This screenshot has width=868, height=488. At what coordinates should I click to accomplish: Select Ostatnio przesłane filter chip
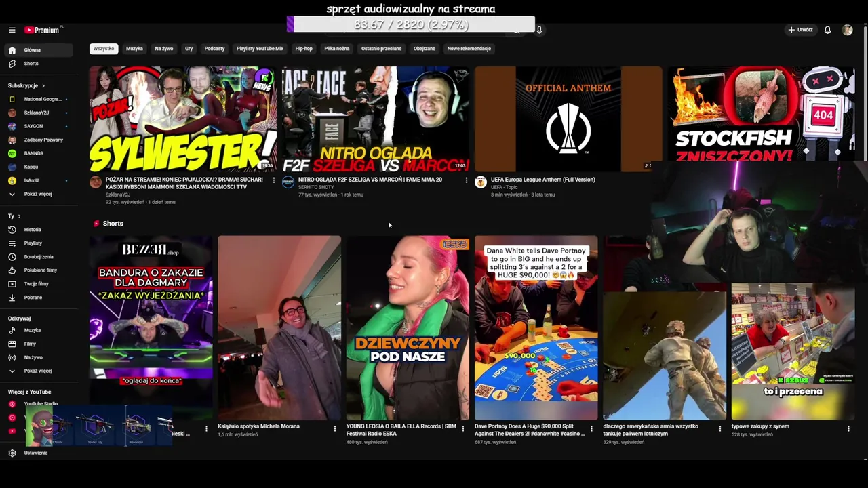pyautogui.click(x=381, y=49)
